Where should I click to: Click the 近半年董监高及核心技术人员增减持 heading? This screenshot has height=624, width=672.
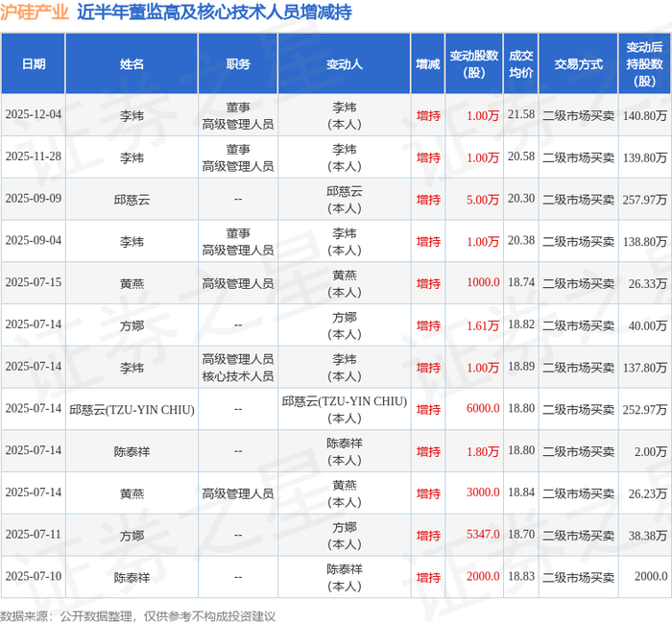click(x=214, y=12)
